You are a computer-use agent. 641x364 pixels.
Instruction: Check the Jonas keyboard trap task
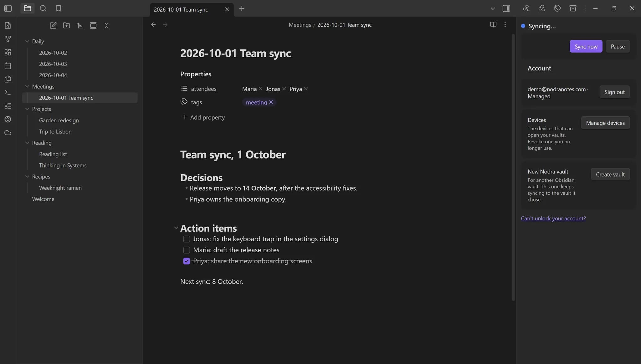[x=187, y=239]
